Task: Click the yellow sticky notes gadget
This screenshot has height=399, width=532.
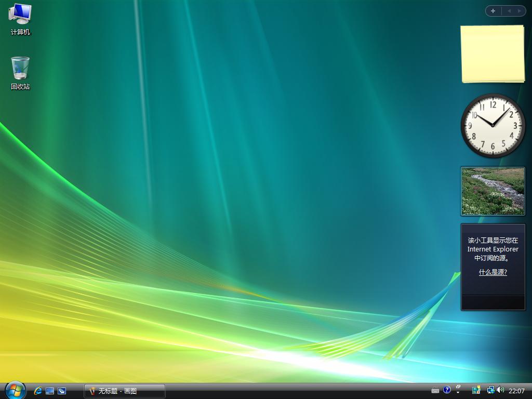Action: (492, 54)
